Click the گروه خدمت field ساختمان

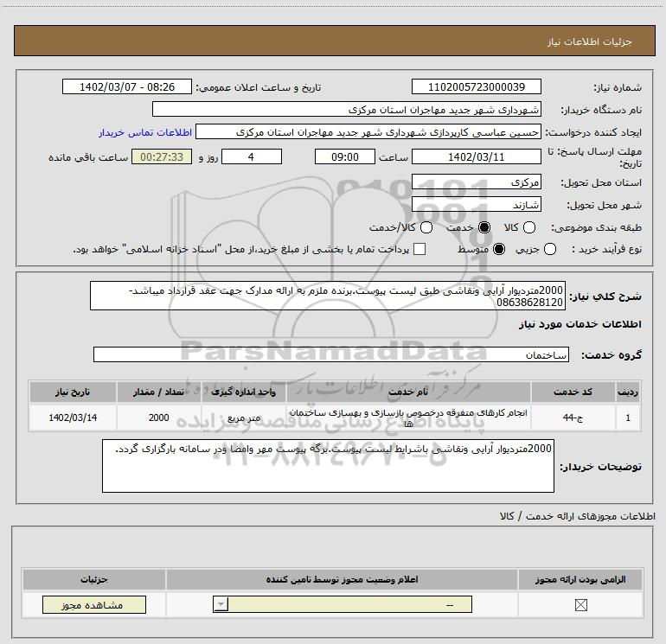(x=331, y=354)
